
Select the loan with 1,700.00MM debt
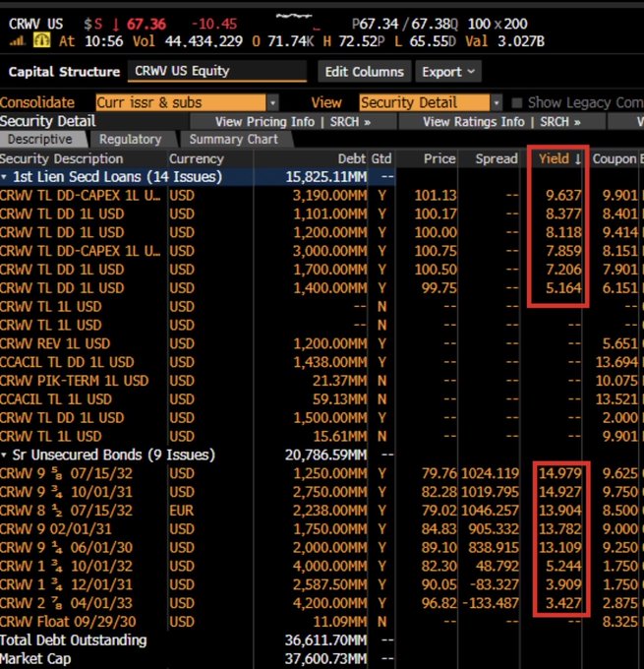[322, 270]
